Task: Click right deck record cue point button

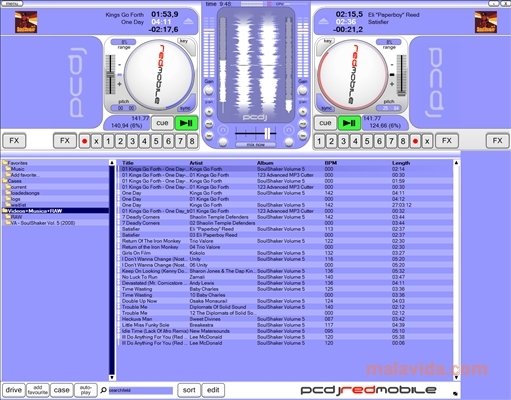Action: click(415, 141)
